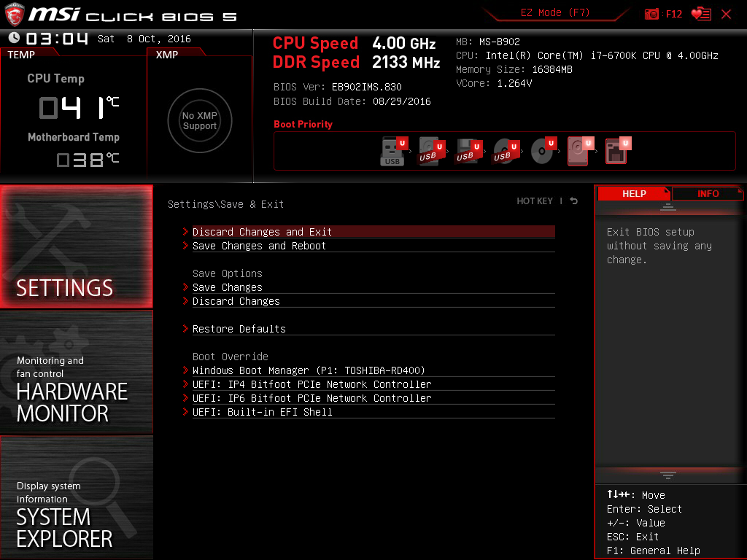Click the help panel bottom scroll handle
The height and width of the screenshot is (560, 747).
(x=667, y=475)
